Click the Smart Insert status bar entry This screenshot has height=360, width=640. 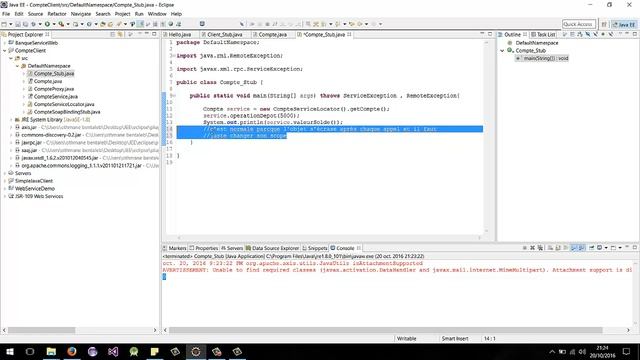pyautogui.click(x=455, y=339)
